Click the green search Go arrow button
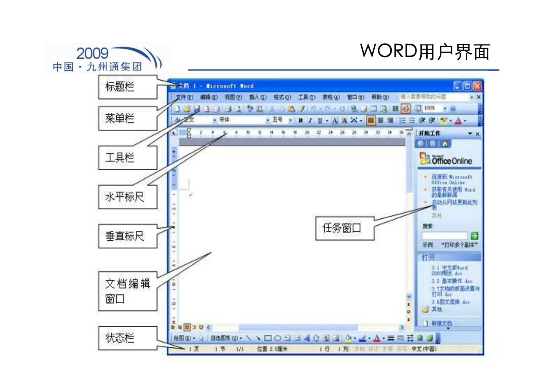Image resolution: width=554 pixels, height=392 pixels. (x=474, y=236)
